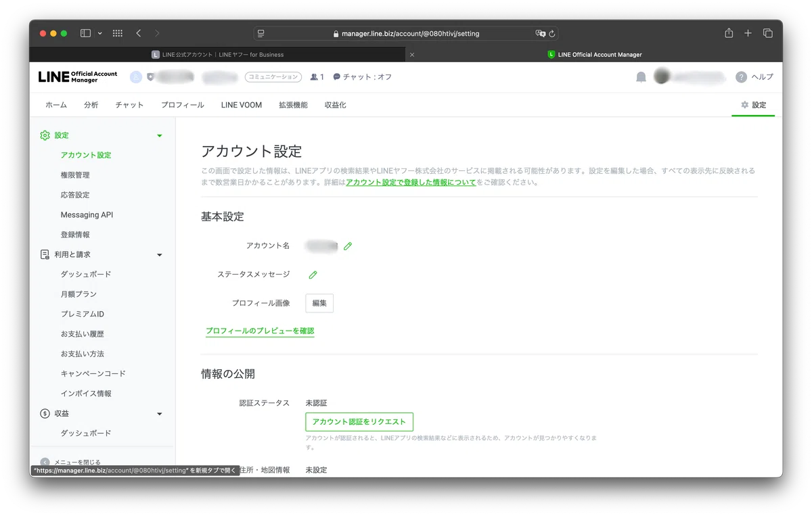Click the gear icon in 設定 tab
Viewport: 812px width, 516px height.
tap(745, 105)
